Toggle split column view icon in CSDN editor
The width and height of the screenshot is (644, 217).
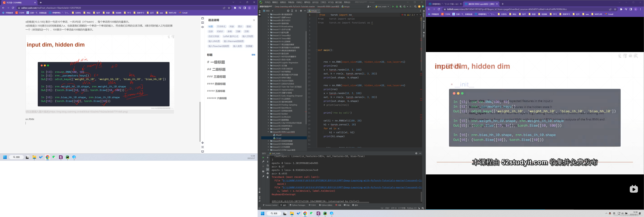(x=202, y=23)
